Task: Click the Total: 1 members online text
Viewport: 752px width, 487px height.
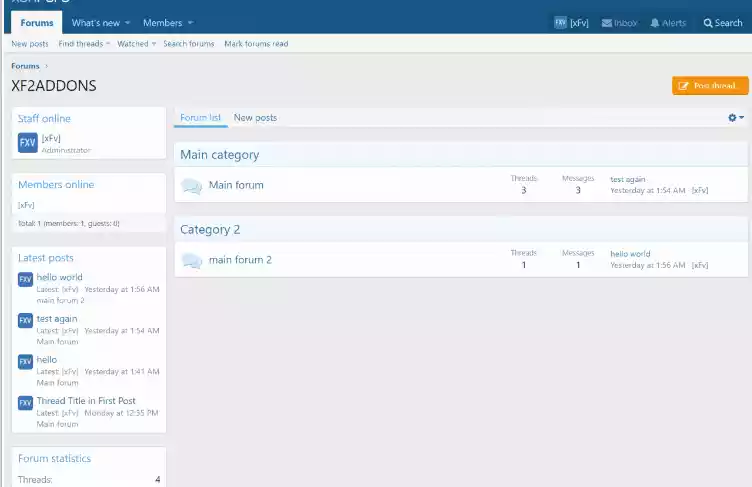Action: coord(69,223)
